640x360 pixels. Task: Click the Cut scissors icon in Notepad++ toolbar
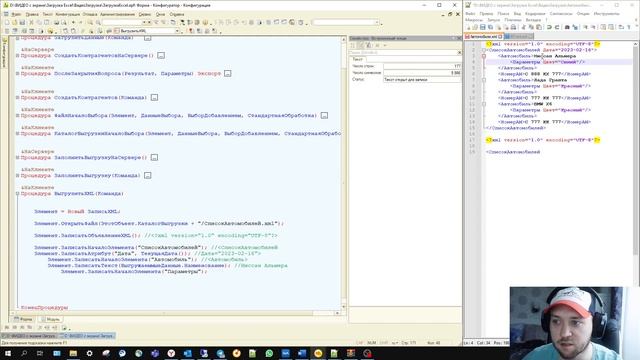(524, 27)
